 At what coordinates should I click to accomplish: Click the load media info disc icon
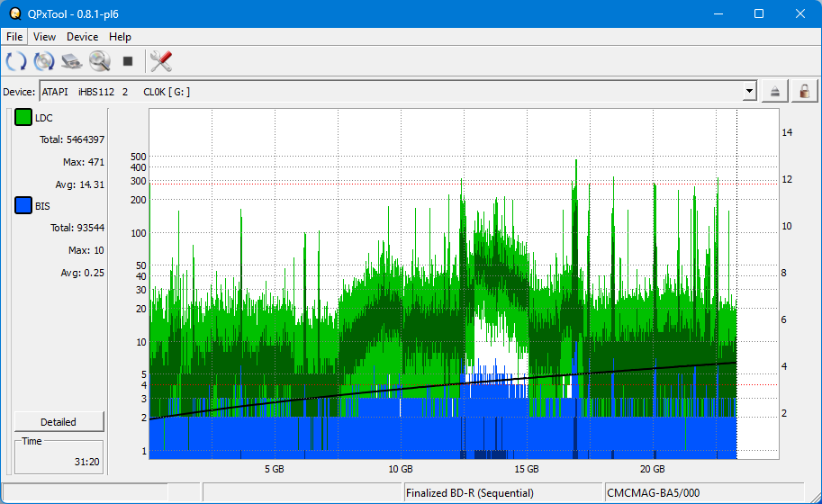pyautogui.click(x=44, y=61)
